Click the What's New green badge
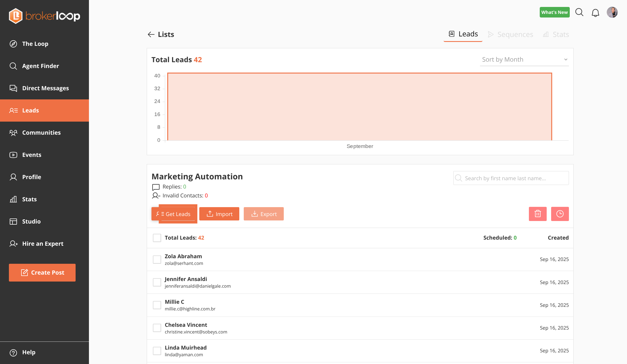This screenshot has height=364, width=627. [x=554, y=12]
